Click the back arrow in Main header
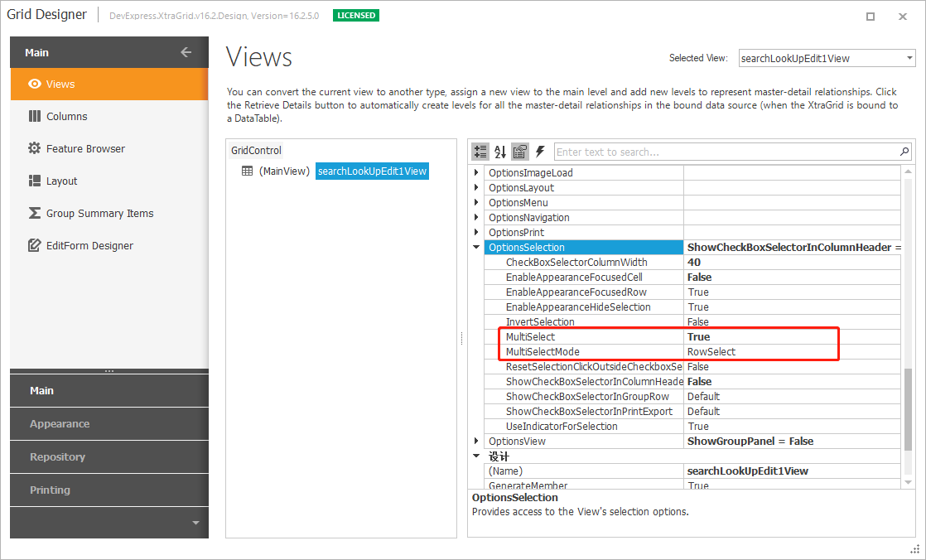The width and height of the screenshot is (926, 560). (186, 52)
